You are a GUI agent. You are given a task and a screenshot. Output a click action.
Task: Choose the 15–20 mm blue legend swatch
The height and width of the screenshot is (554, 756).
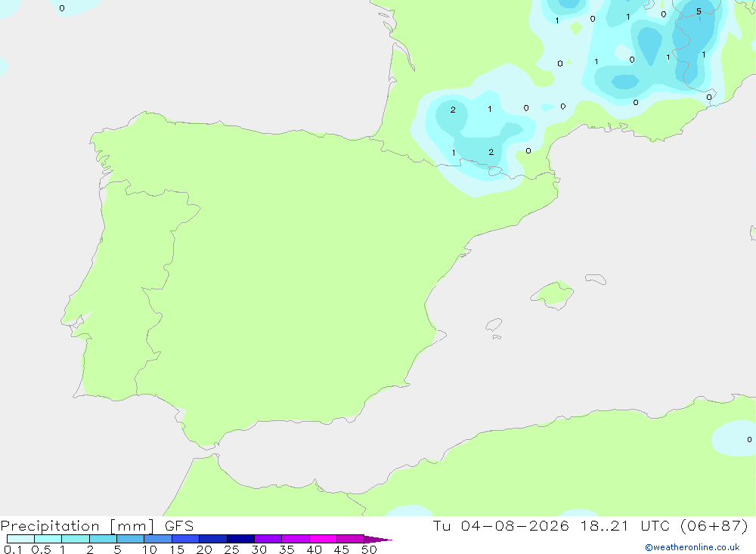185,539
